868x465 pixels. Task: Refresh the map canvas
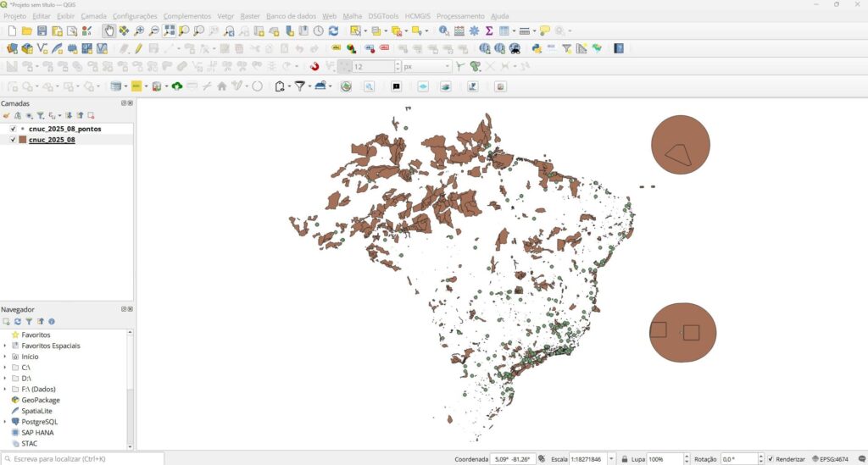(333, 31)
